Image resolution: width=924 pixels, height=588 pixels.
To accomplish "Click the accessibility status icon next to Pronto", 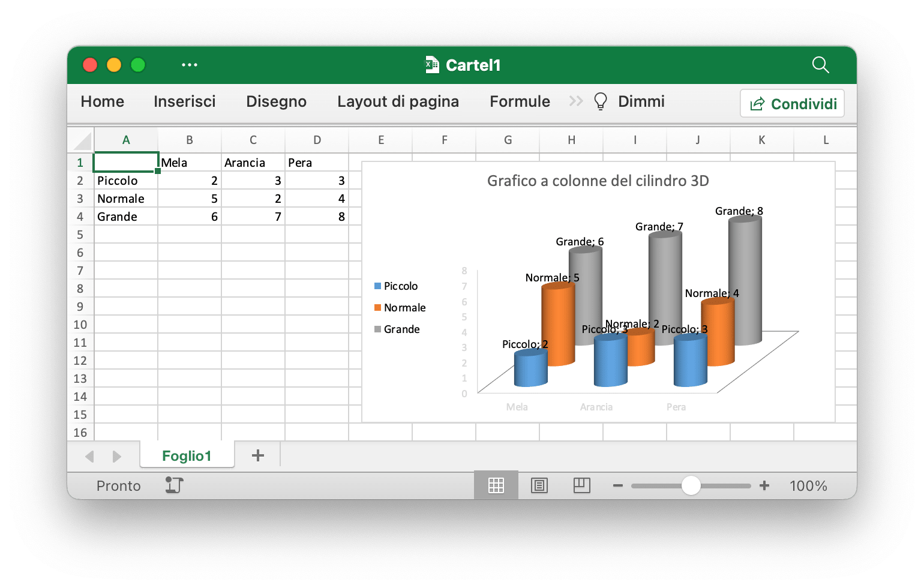I will tap(174, 485).
